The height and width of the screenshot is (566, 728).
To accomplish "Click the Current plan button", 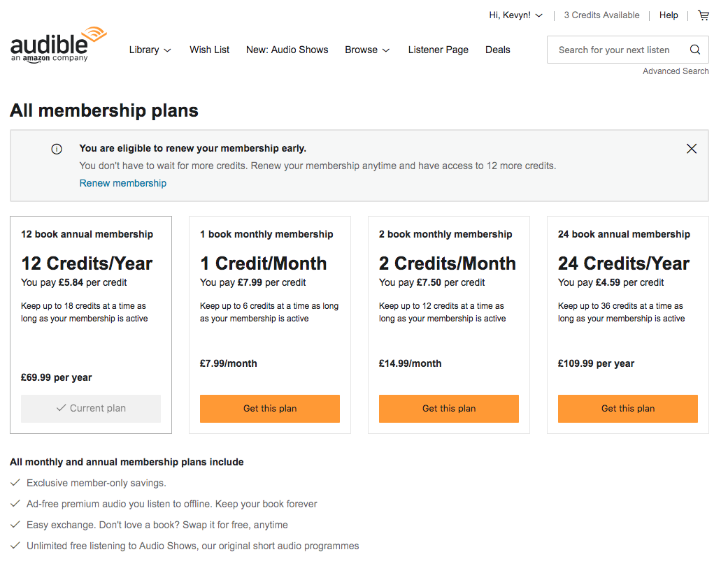I will [91, 409].
